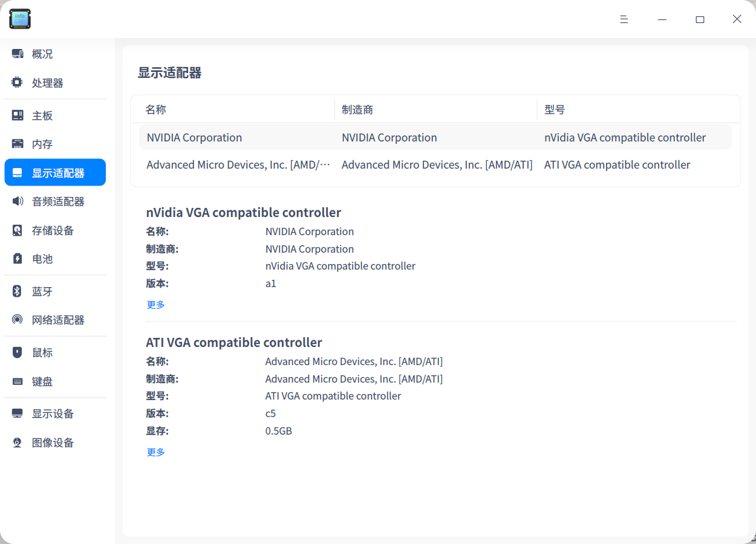Click the version value c5
Image resolution: width=756 pixels, height=544 pixels.
tap(271, 413)
